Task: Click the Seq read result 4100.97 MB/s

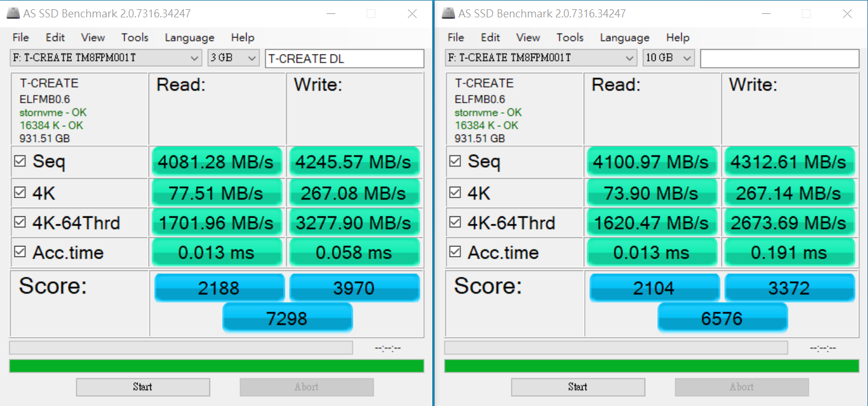Action: [x=652, y=162]
